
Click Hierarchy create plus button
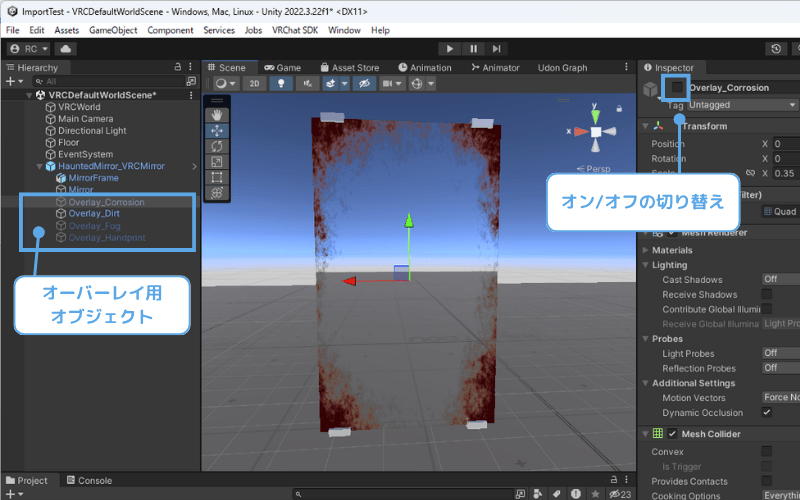coord(14,81)
